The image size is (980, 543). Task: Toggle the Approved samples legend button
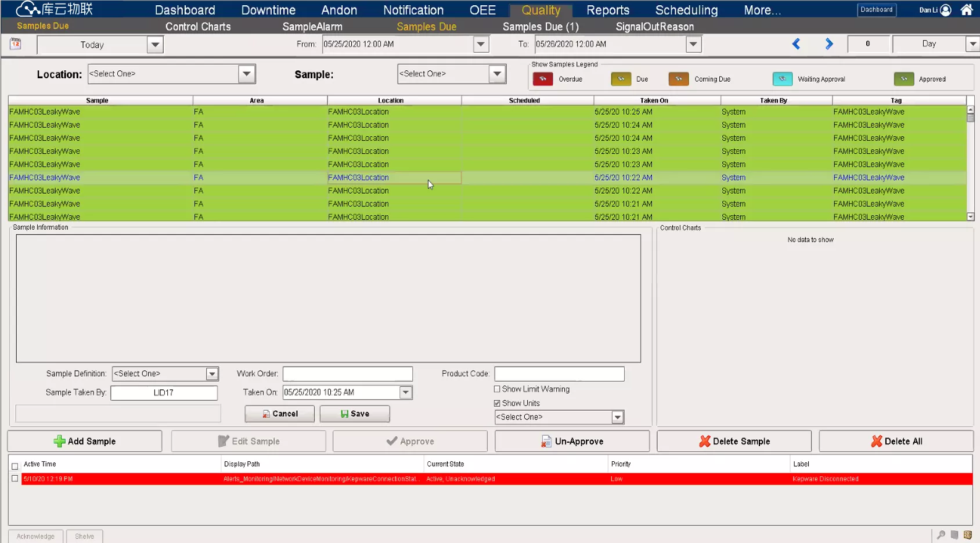tap(904, 79)
